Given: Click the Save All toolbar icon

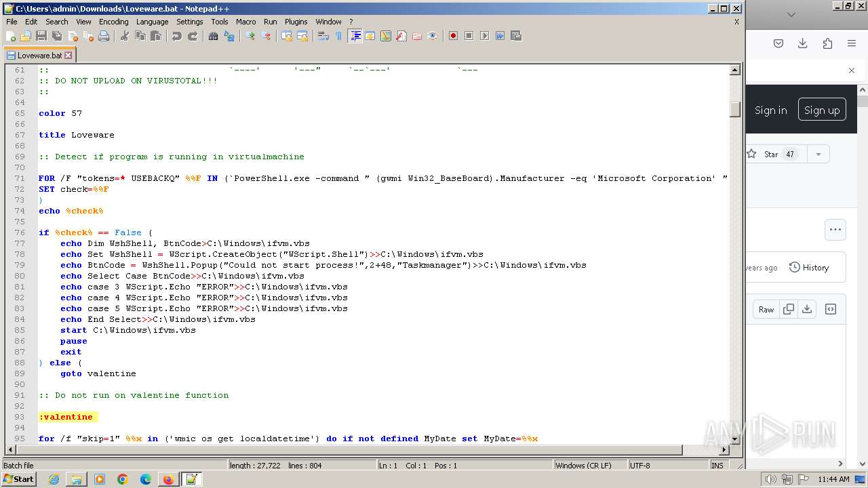Looking at the screenshot, I should 57,36.
